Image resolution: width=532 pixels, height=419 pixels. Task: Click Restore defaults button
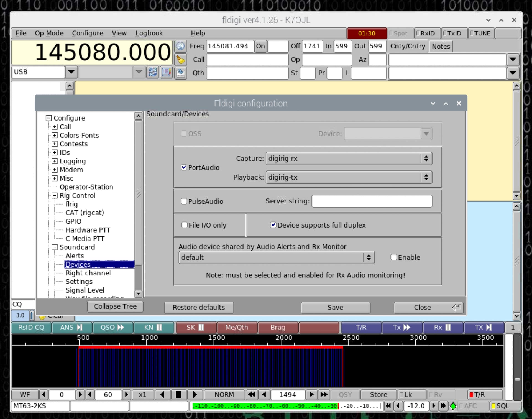point(199,307)
